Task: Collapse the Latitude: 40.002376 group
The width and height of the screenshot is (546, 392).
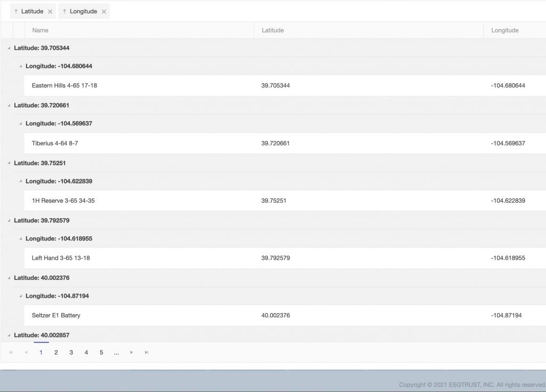Action: coord(9,278)
